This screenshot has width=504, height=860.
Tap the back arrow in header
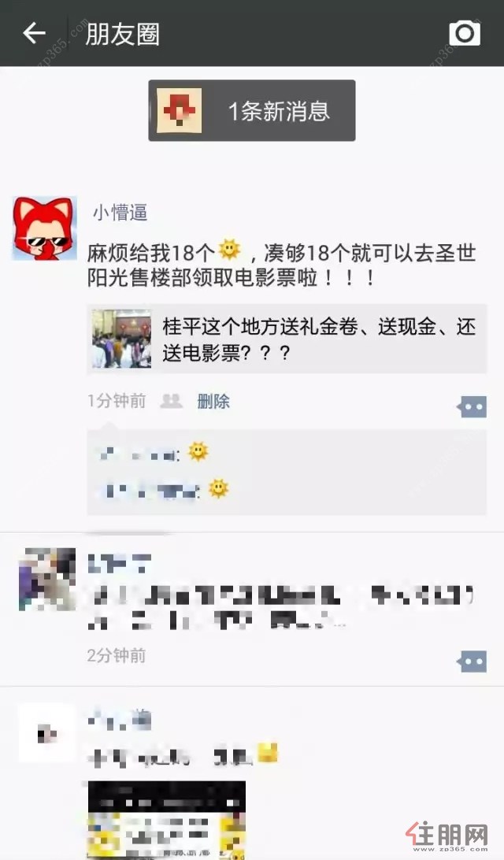coord(34,33)
